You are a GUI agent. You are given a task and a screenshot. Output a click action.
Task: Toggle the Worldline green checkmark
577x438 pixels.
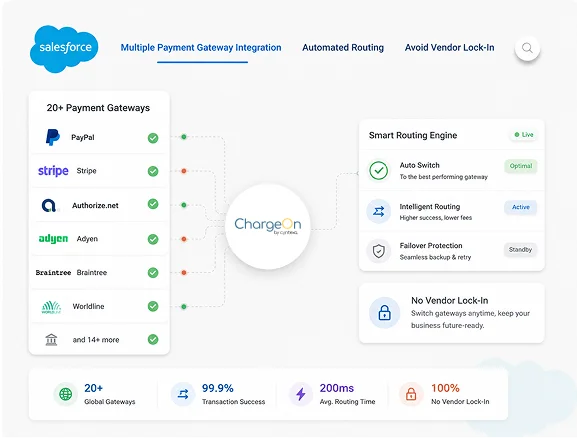153,306
